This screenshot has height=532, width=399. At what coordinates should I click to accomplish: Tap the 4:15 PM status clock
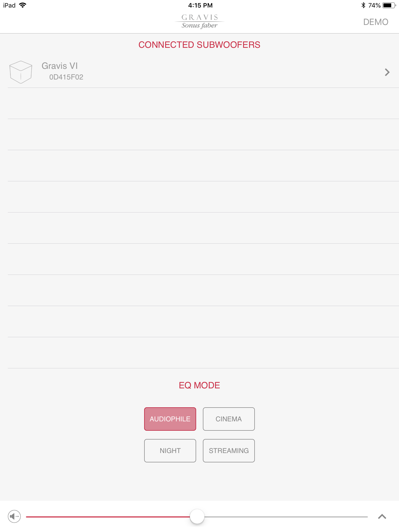point(200,5)
